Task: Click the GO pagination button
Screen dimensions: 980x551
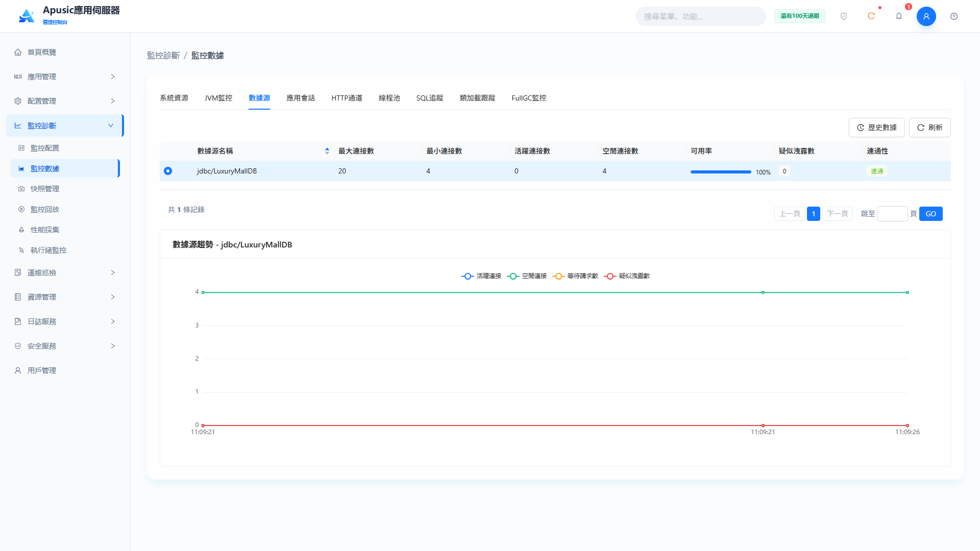Action: coord(931,214)
